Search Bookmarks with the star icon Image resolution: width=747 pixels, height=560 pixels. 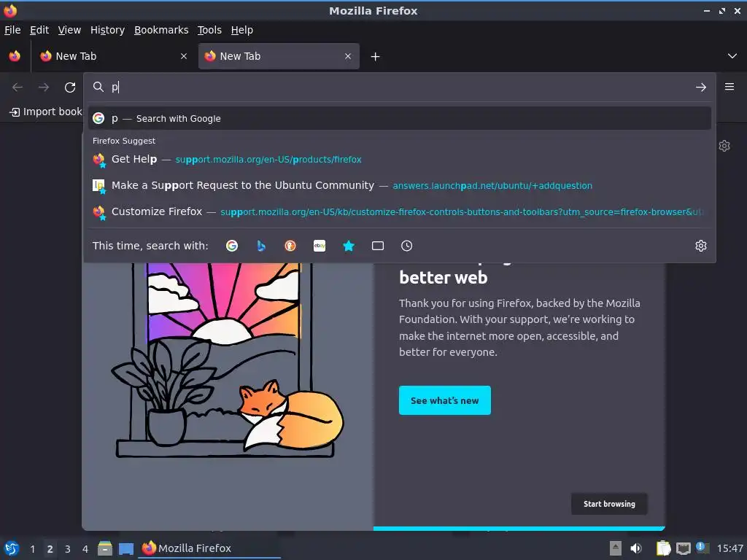click(349, 246)
